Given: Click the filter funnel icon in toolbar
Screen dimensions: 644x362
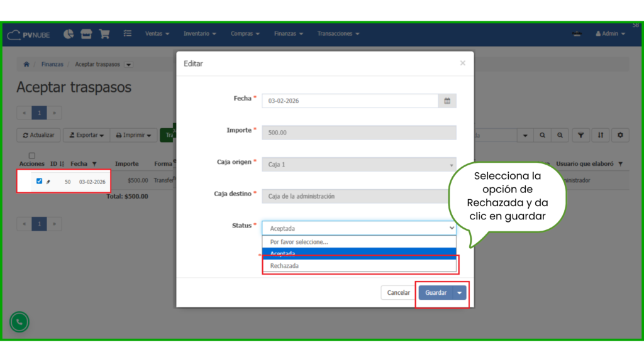Looking at the screenshot, I should point(580,135).
